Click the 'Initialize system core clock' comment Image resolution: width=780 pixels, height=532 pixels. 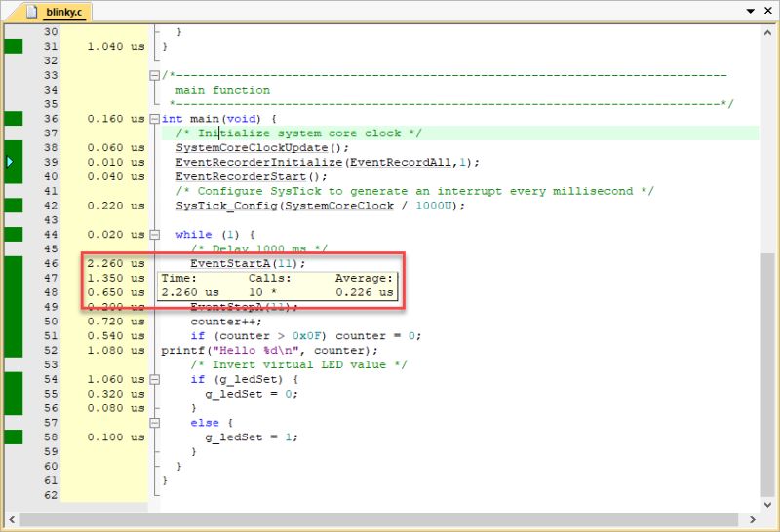coord(298,133)
